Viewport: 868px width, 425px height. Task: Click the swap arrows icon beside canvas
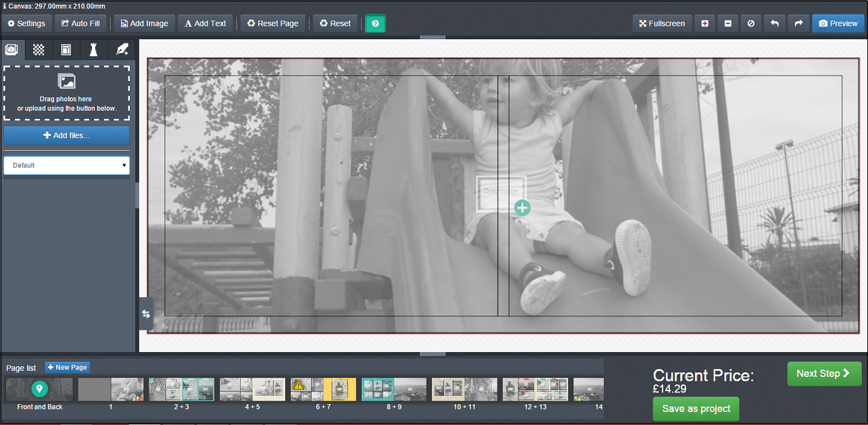coord(146,314)
